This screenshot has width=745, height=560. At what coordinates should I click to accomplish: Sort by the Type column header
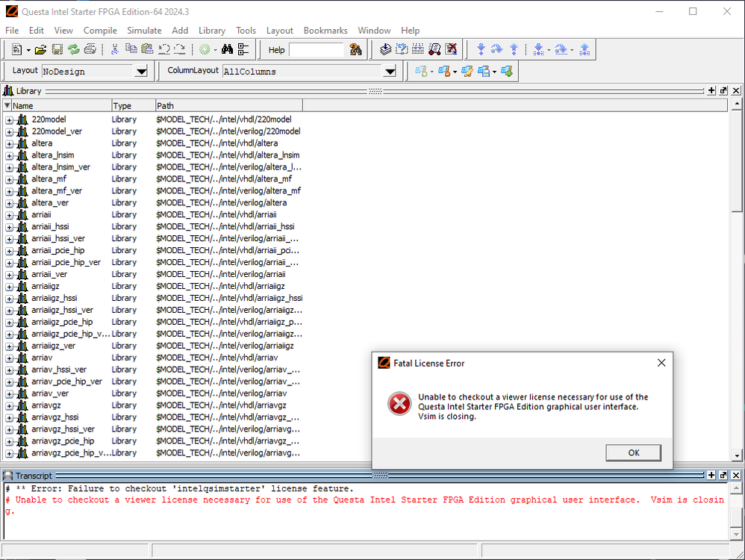pyautogui.click(x=134, y=105)
